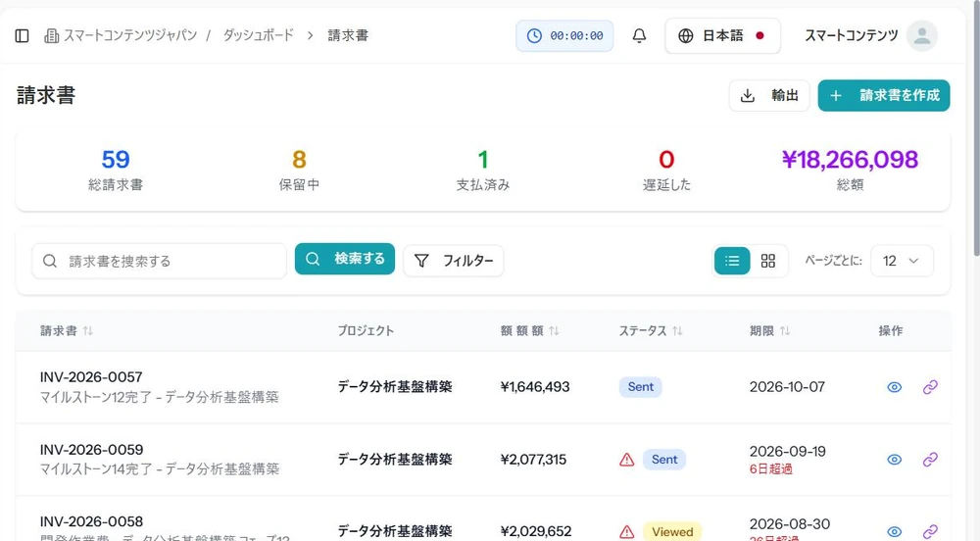Screen dimensions: 980x541
Task: Click the 00:00:00 timer button
Action: (564, 35)
